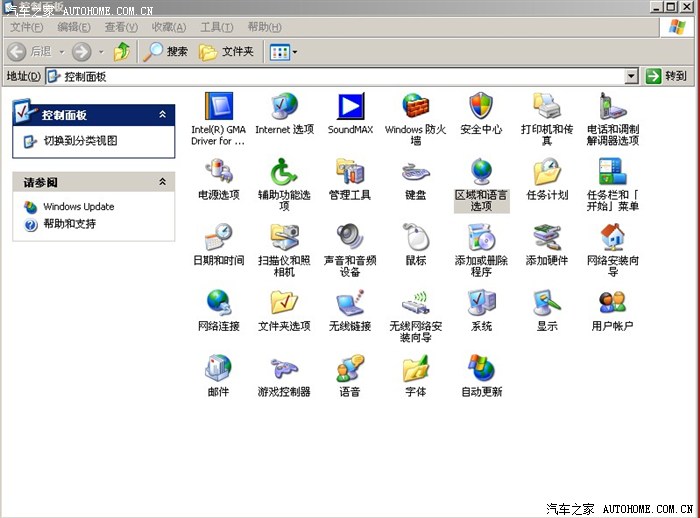700x518 pixels.
Task: Collapse the 控制面板 sidebar panel
Action: click(162, 115)
